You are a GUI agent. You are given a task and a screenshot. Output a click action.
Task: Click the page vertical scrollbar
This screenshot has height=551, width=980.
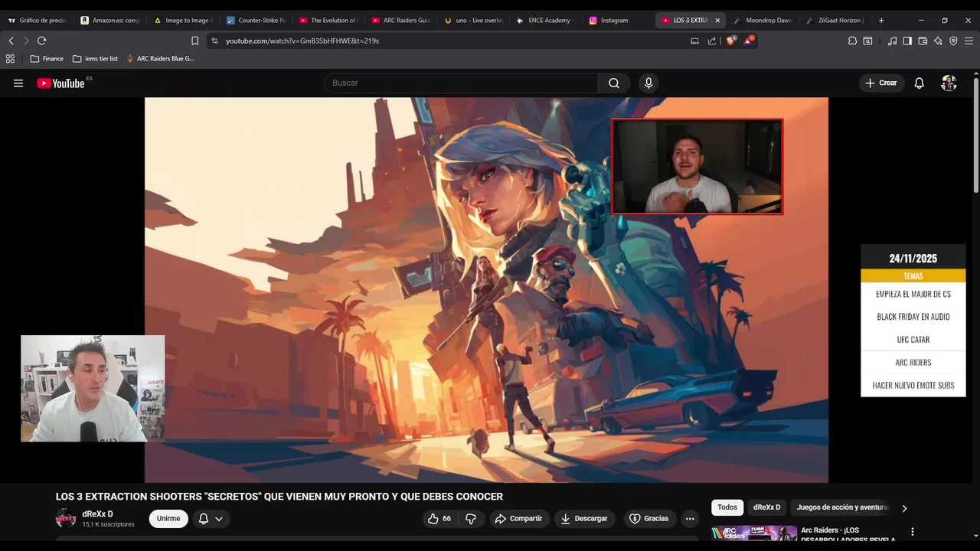975,135
